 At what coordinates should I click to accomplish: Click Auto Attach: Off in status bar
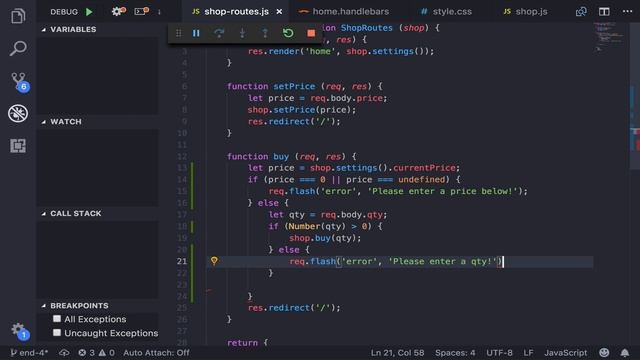pyautogui.click(x=156, y=352)
